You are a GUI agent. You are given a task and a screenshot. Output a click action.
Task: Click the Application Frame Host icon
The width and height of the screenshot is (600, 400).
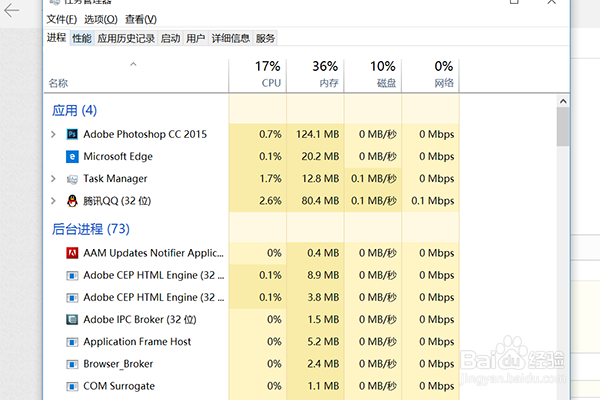72,342
